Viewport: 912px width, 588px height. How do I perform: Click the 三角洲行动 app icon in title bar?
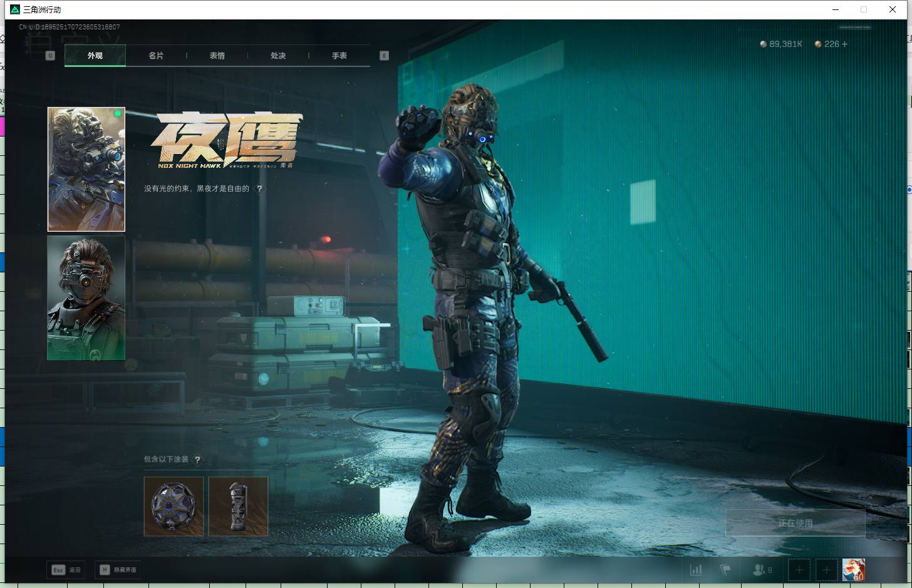click(x=15, y=9)
